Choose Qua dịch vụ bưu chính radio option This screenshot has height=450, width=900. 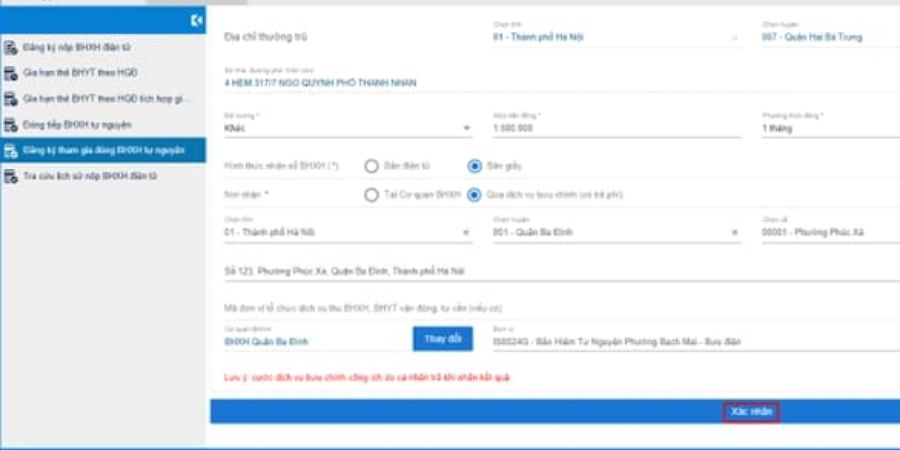point(474,195)
